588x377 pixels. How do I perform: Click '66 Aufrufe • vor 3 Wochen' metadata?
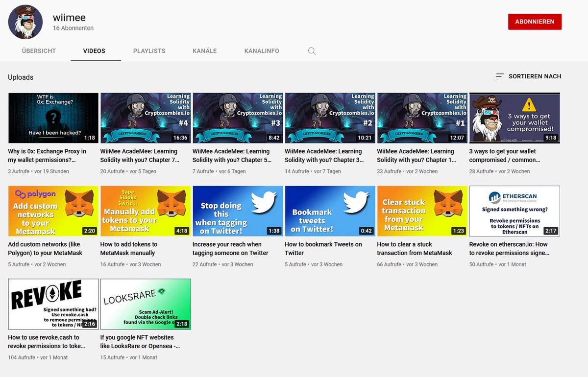point(407,264)
